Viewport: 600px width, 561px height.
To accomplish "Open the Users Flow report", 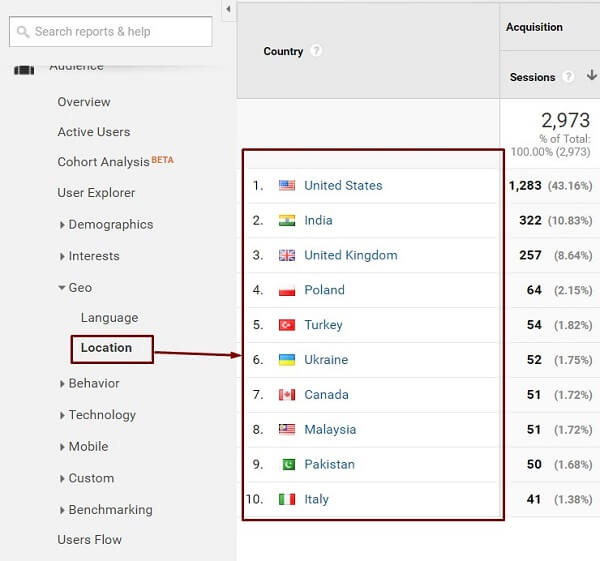I will coord(90,540).
